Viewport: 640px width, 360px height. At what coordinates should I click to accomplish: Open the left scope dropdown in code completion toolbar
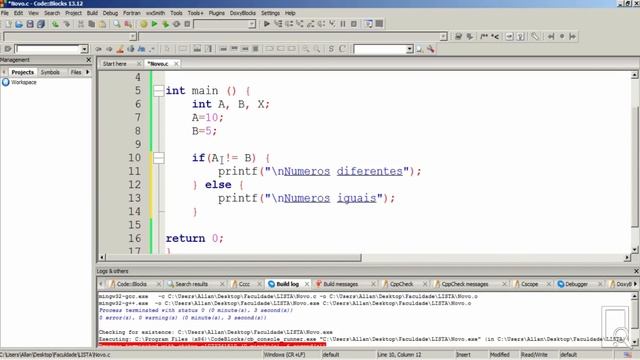click(133, 37)
